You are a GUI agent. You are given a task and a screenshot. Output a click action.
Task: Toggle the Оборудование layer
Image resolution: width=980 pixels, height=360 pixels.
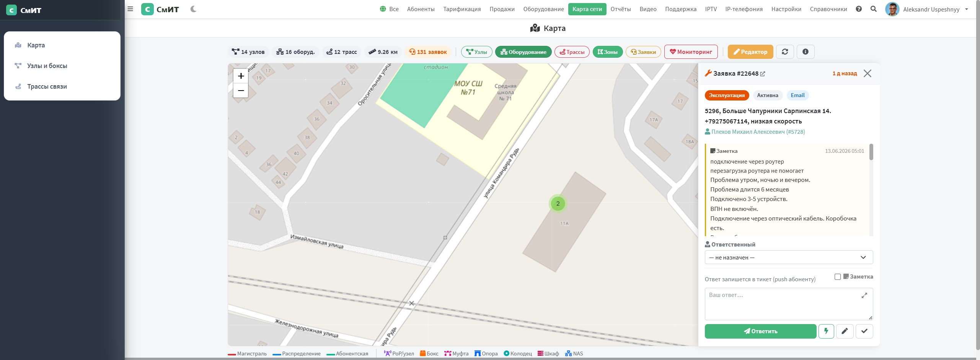click(x=523, y=52)
